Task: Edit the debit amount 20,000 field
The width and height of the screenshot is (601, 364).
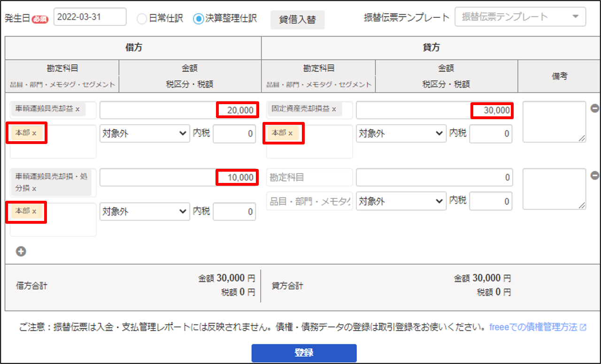Action: [178, 111]
